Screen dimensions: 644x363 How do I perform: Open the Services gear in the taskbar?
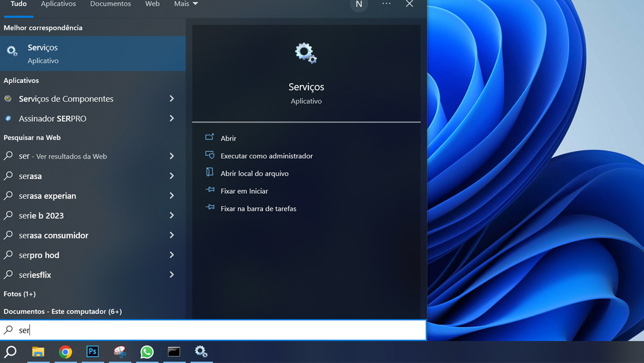[201, 351]
